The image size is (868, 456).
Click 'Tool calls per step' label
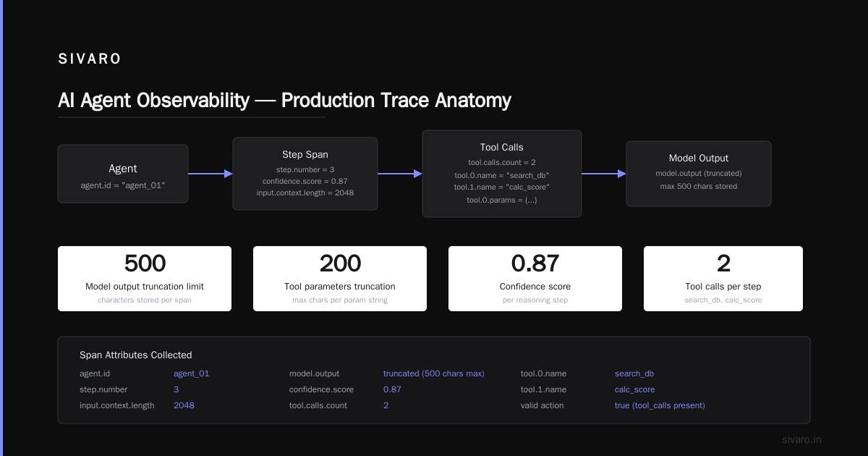point(723,287)
